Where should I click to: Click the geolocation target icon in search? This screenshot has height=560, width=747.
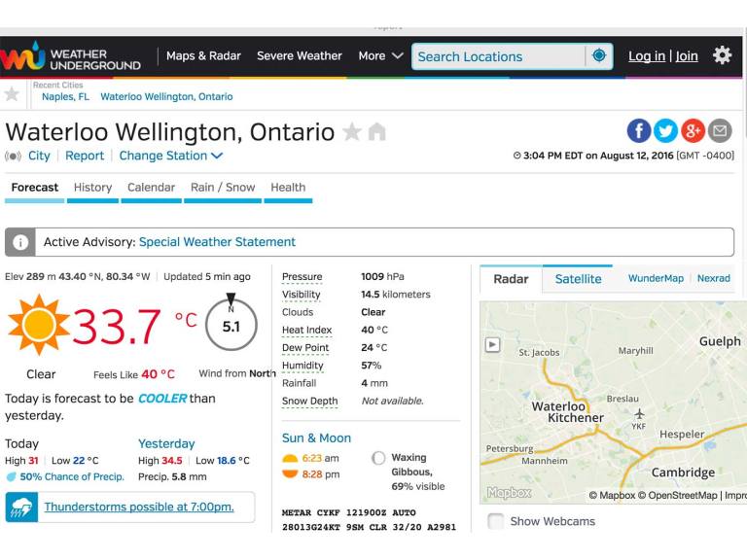(599, 55)
